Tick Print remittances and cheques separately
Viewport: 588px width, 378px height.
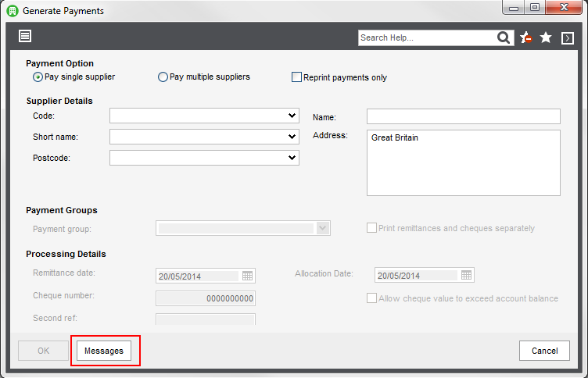pos(371,228)
